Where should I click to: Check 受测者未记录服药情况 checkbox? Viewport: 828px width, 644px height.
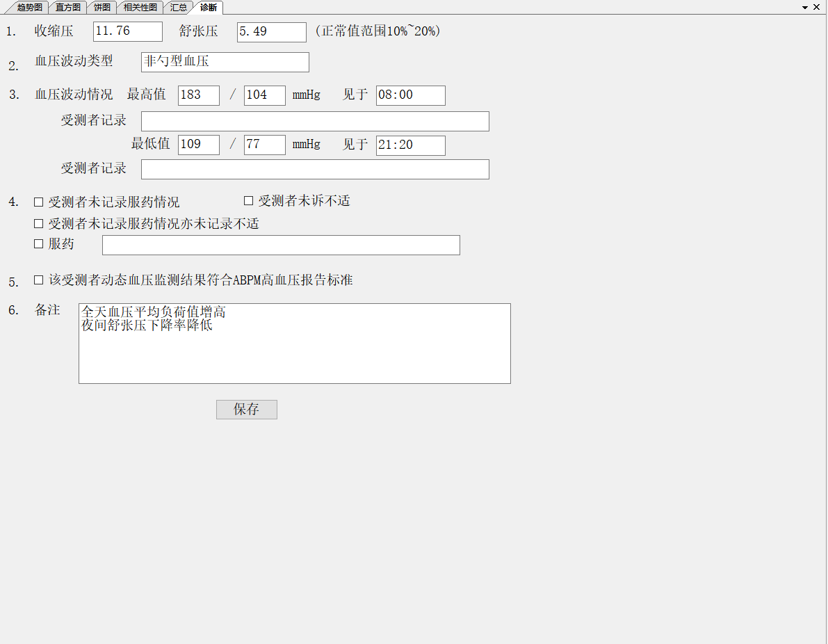tap(39, 202)
